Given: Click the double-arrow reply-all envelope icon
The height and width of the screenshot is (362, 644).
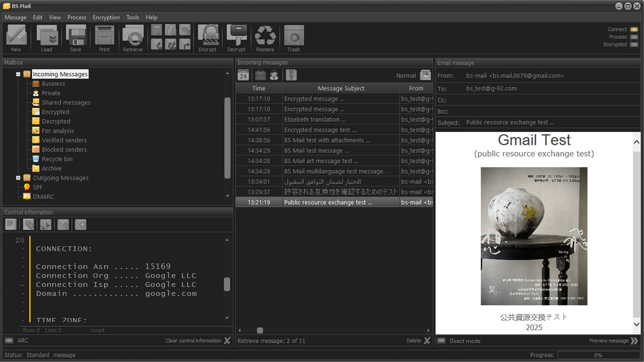Looking at the screenshot, I should [171, 44].
